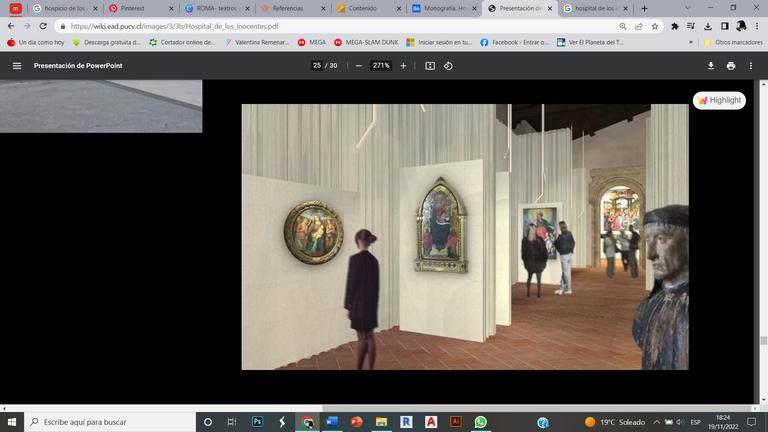This screenshot has width=768, height=432.
Task: Open the 'Cortador online de...' bookmark
Action: [182, 43]
